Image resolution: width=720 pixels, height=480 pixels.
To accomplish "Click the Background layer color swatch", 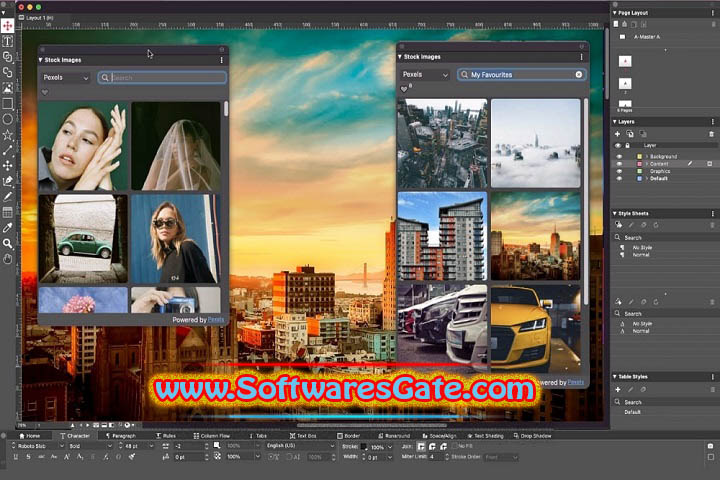I will (639, 157).
